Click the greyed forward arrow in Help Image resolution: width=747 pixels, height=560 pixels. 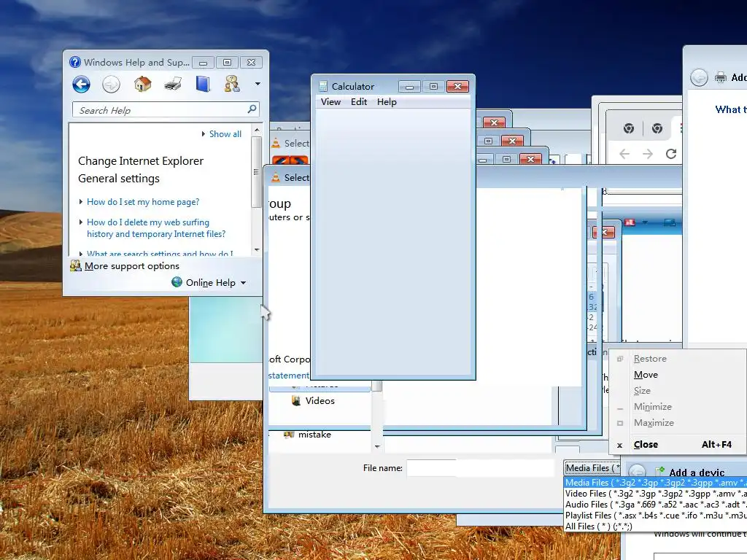coord(111,85)
